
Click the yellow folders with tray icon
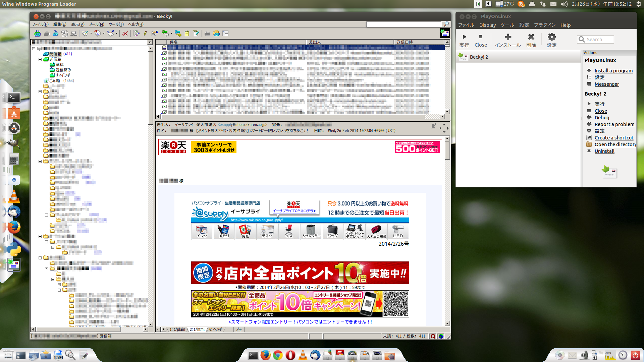click(216, 33)
